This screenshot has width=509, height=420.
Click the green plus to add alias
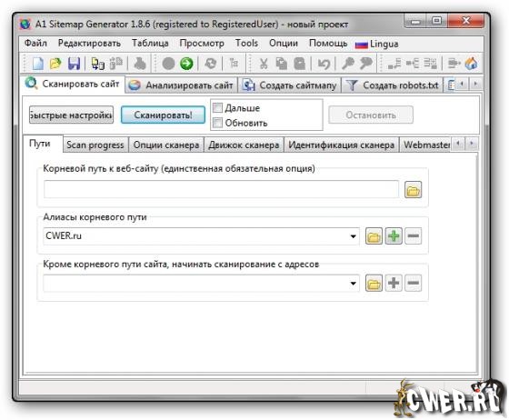[x=394, y=235]
